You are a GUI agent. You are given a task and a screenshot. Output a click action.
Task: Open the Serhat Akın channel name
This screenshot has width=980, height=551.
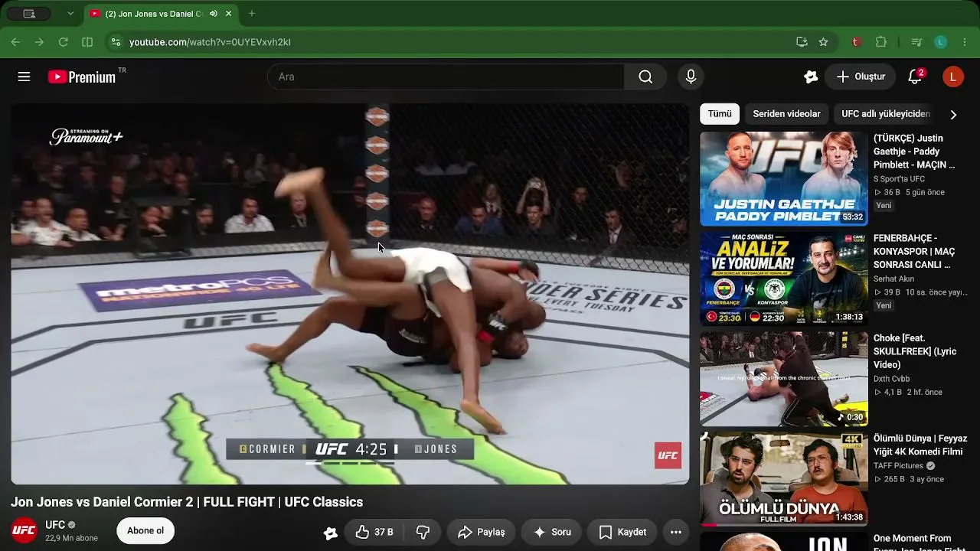pos(893,279)
